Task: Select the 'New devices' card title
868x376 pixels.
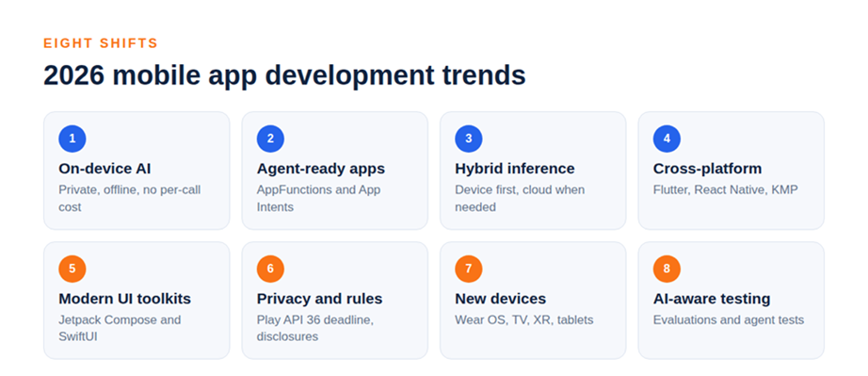Action: click(x=501, y=299)
